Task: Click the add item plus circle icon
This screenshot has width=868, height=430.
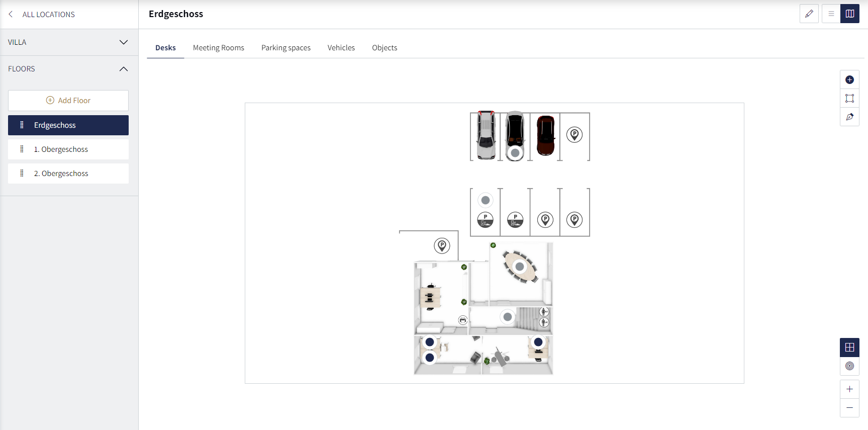Action: coord(849,79)
